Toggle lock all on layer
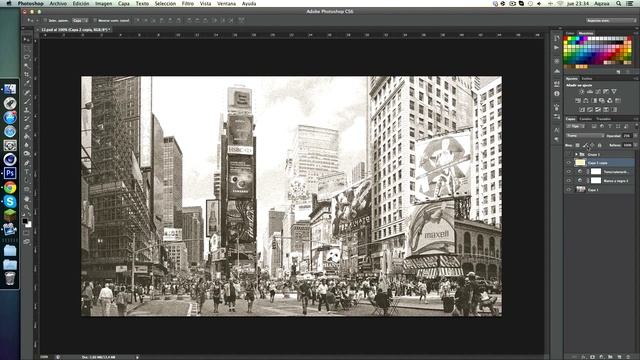Viewport: 640px width, 360px height. (x=600, y=145)
